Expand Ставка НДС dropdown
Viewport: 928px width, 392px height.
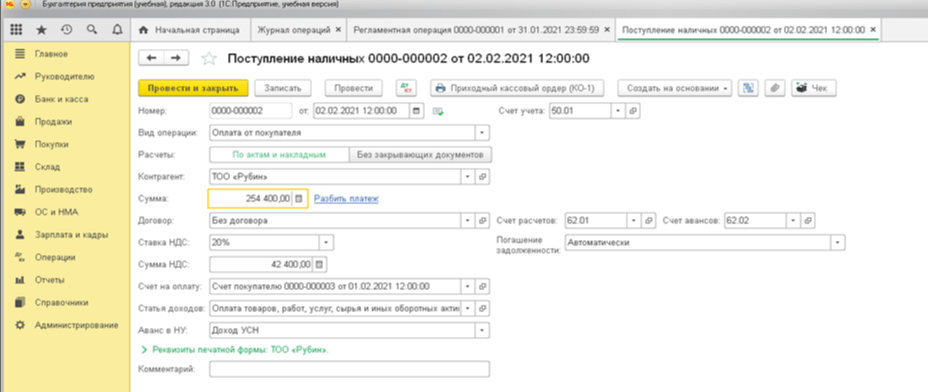[326, 243]
